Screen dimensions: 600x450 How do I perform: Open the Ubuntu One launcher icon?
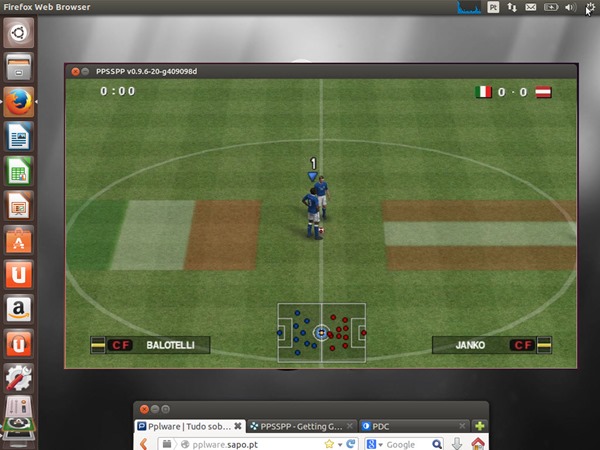click(18, 274)
